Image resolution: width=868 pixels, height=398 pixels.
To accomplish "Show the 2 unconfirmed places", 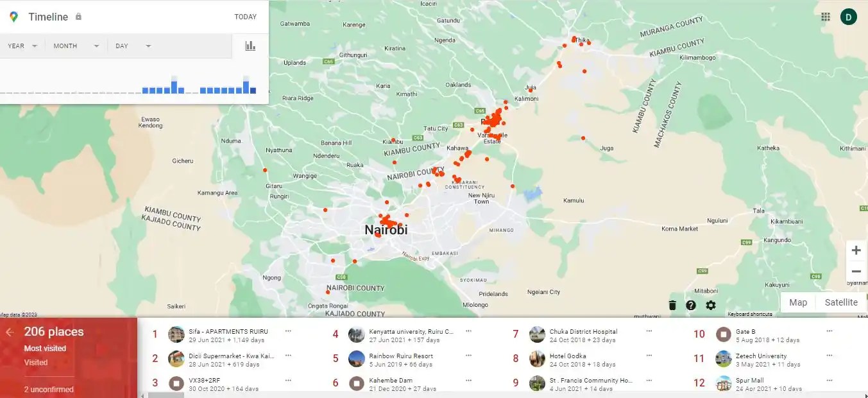I will (x=49, y=389).
